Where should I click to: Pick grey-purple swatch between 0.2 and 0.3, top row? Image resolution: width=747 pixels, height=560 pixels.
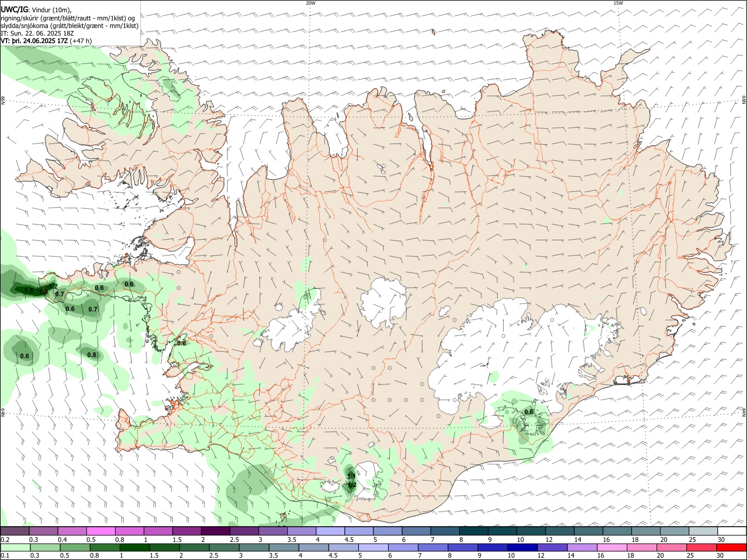coord(15,531)
